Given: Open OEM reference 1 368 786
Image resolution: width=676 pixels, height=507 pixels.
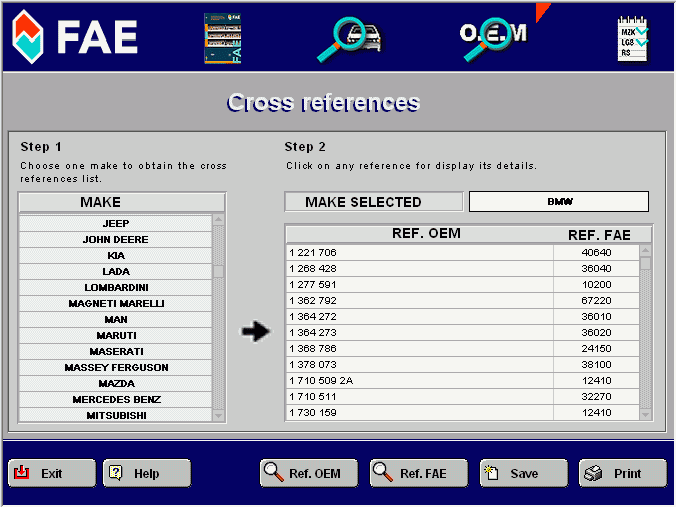Looking at the screenshot, I should tap(419, 348).
